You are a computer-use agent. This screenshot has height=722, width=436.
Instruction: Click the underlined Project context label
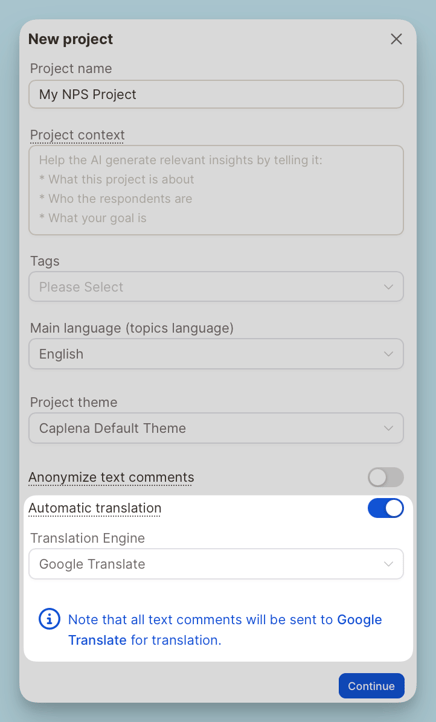click(x=77, y=135)
